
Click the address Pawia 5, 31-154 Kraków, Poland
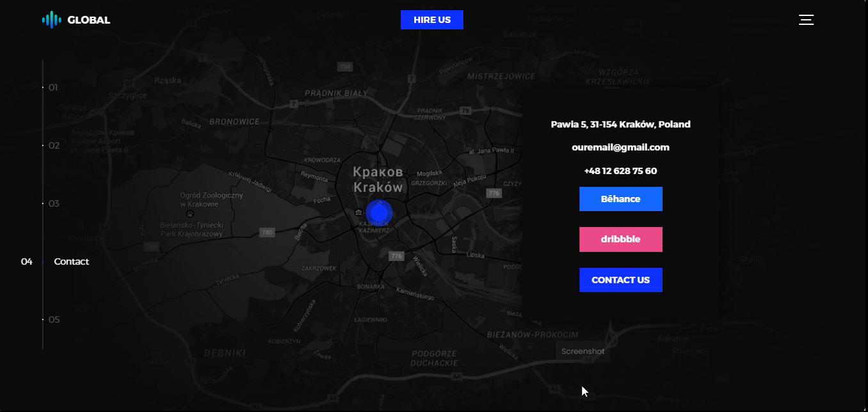621,124
